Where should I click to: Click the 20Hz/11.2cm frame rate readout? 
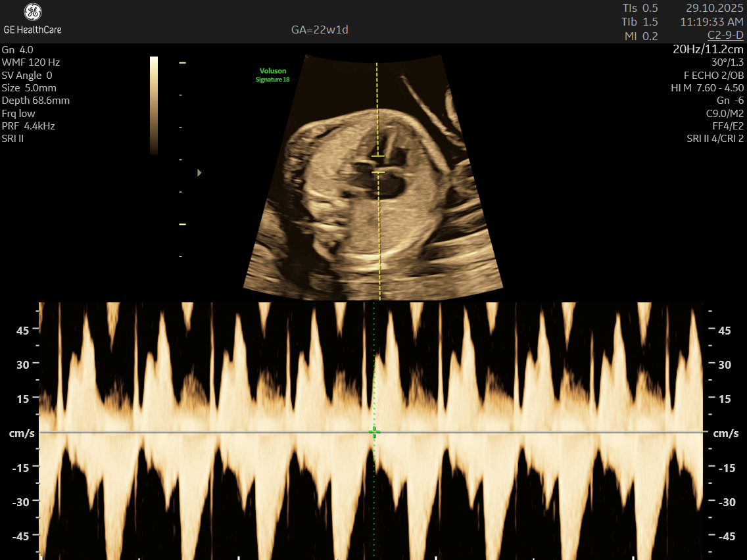pyautogui.click(x=708, y=49)
